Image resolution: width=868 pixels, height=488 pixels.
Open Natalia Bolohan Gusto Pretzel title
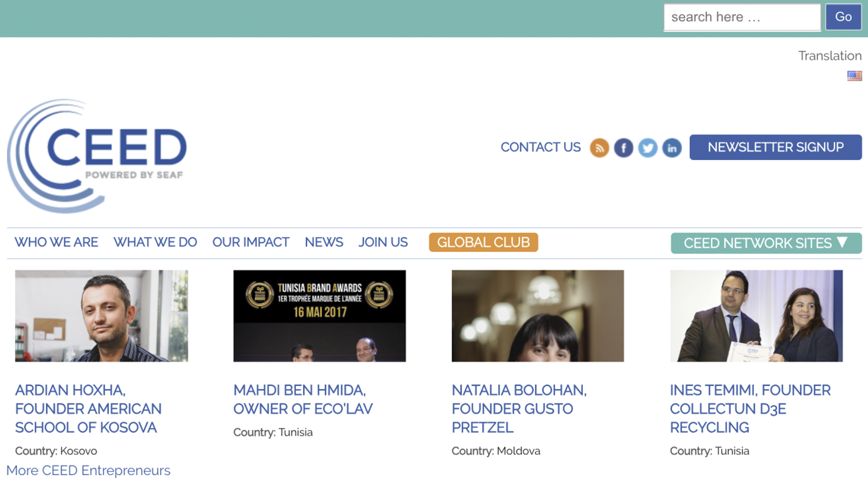tap(519, 409)
